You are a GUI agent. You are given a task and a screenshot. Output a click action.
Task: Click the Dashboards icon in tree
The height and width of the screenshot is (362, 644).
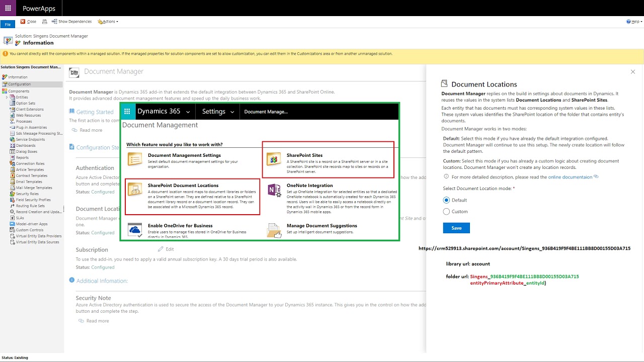[13, 145]
